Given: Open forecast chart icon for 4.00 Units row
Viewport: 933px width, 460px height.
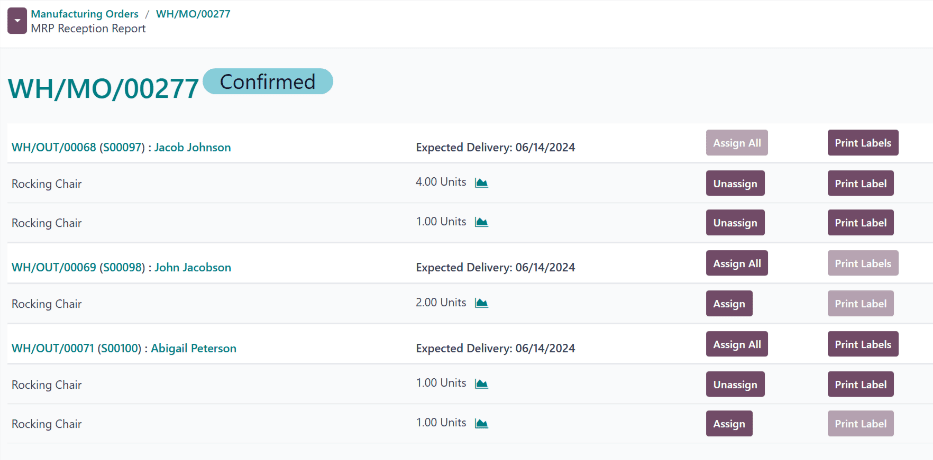Looking at the screenshot, I should (481, 183).
